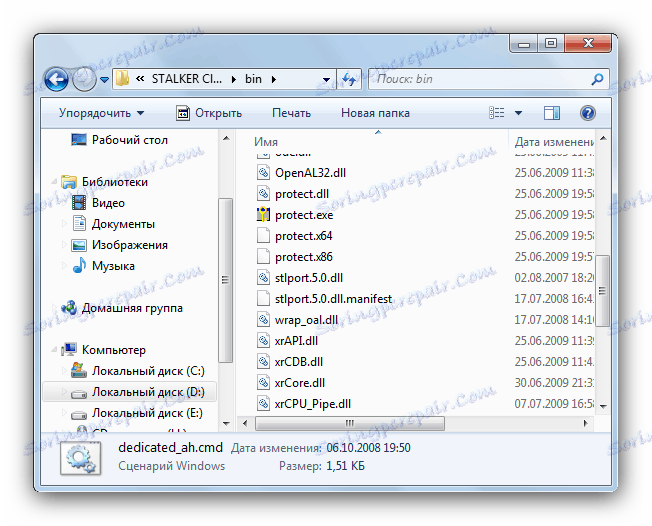Select the wrap_oal.dll file icon
This screenshot has height=526, width=652.
263,320
